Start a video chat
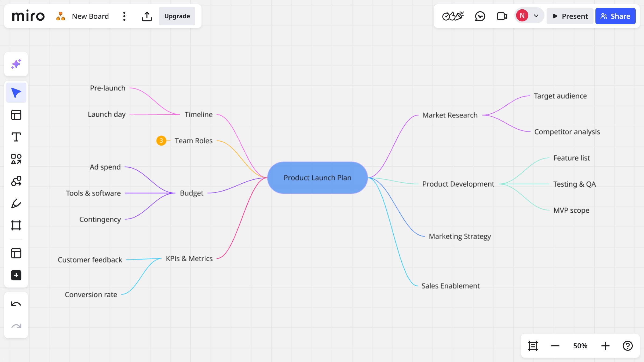 click(x=501, y=16)
